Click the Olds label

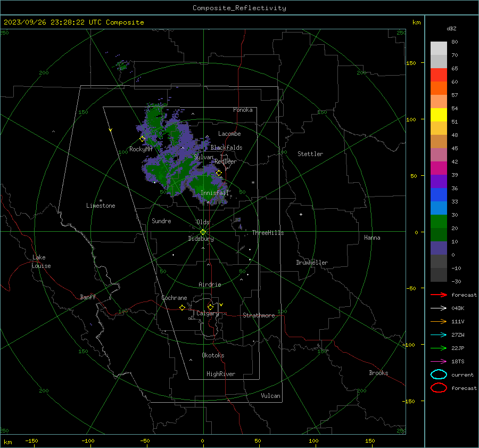tap(203, 222)
